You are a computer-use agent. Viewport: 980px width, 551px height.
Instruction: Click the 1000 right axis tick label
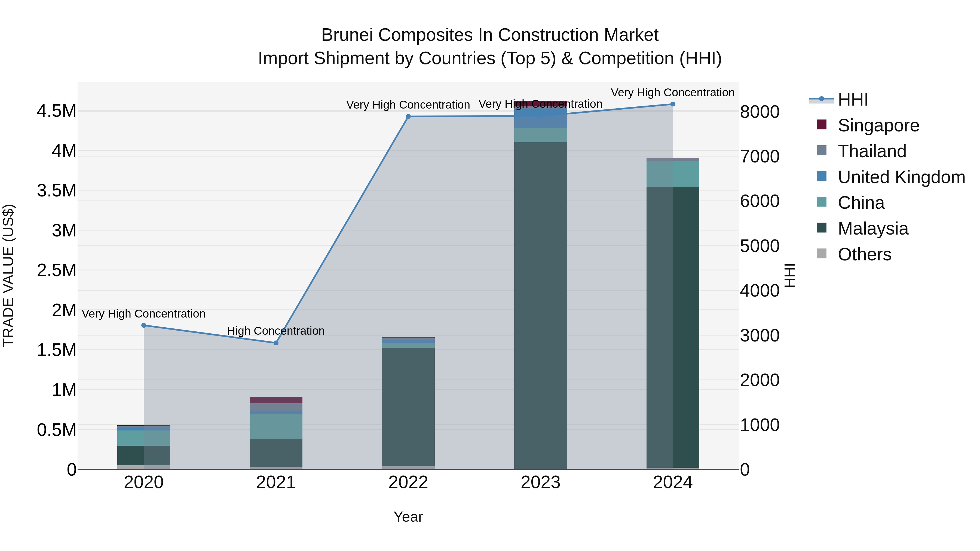tap(760, 425)
